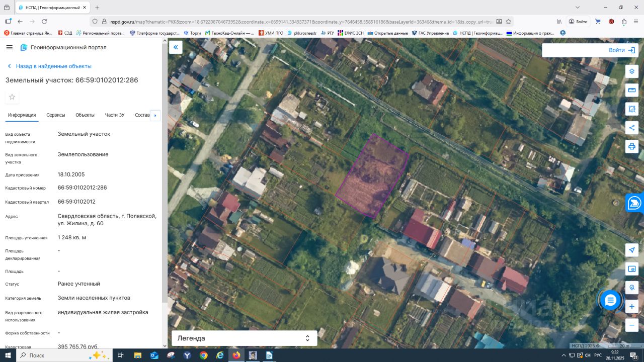
Task: Switch to the Информация tab
Action: [x=22, y=115]
